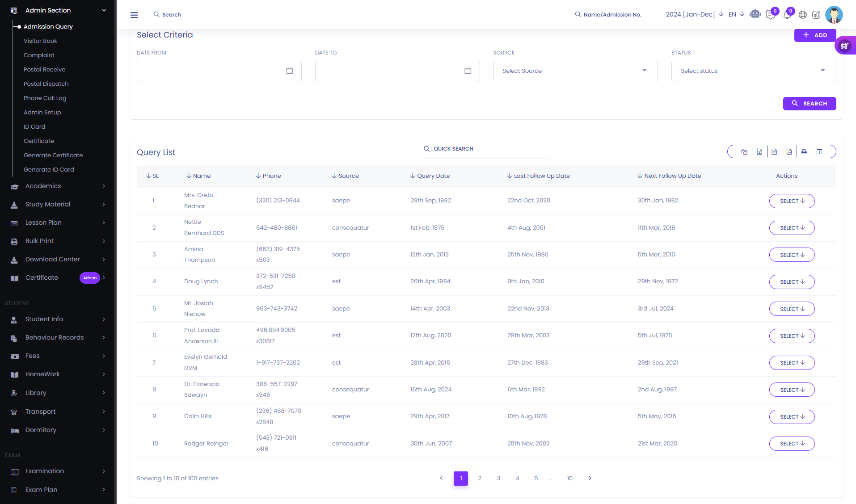Go to pagination page 10
The height and width of the screenshot is (504, 856).
point(569,478)
